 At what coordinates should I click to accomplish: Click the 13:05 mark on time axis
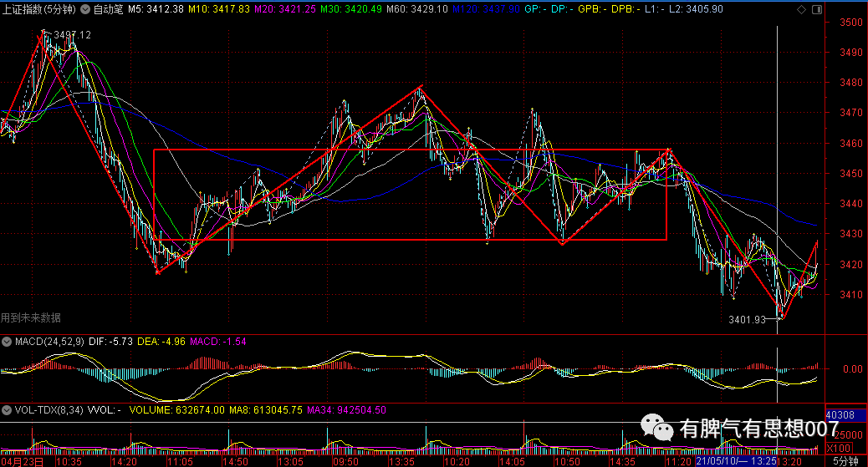290,461
